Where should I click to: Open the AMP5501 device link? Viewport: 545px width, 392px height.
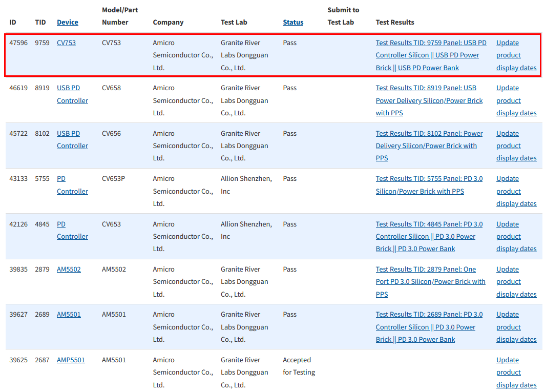(71, 360)
